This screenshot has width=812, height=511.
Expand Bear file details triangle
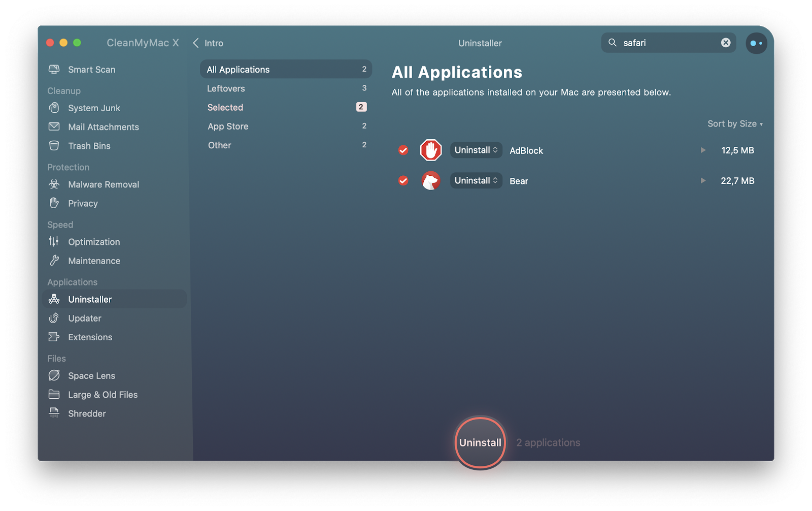703,180
